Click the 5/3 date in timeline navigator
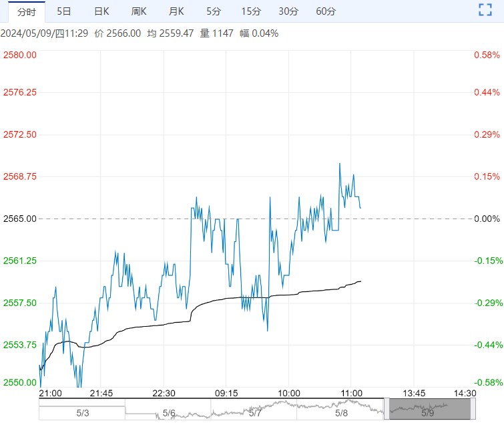Screen dimensions: 504x423 pos(82,414)
